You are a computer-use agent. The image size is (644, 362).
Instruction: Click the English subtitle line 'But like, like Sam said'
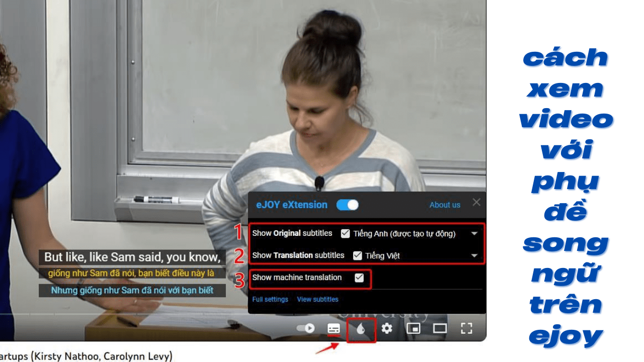coord(132,257)
